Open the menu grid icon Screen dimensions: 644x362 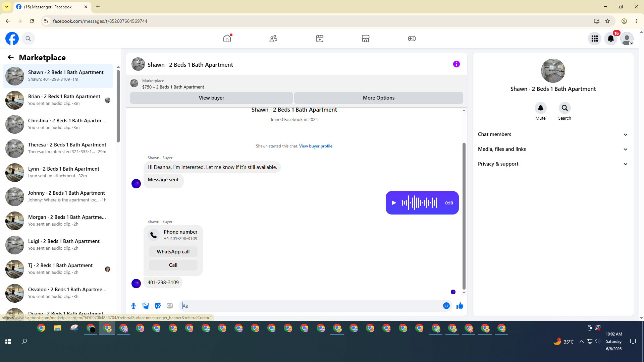595,39
